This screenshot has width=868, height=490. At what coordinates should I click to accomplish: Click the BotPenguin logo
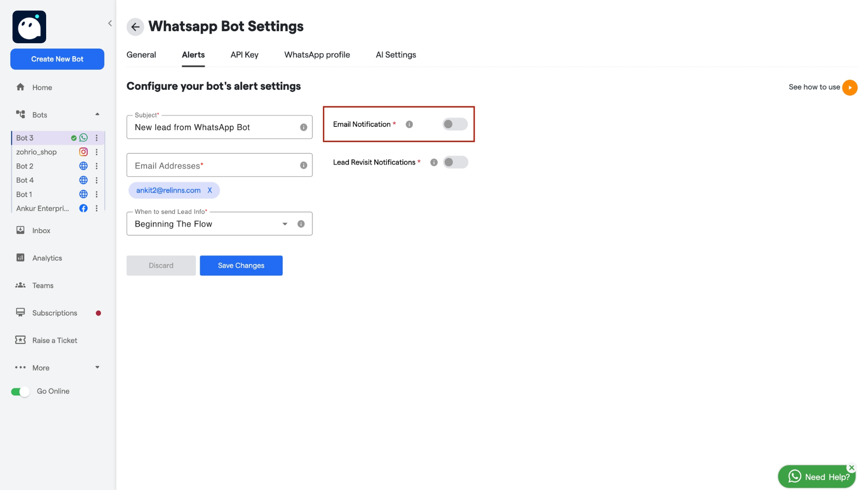coord(29,27)
